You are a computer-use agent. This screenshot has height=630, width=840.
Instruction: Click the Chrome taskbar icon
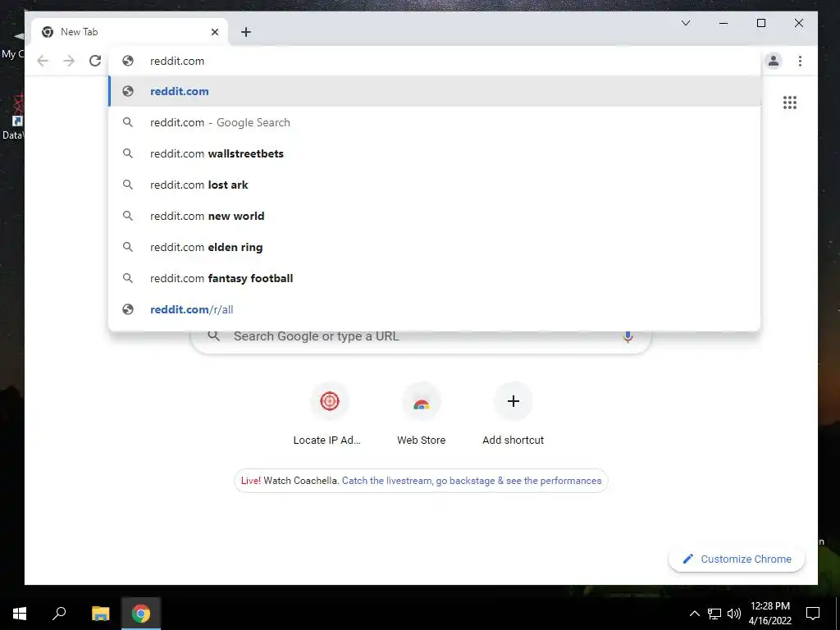(x=141, y=614)
